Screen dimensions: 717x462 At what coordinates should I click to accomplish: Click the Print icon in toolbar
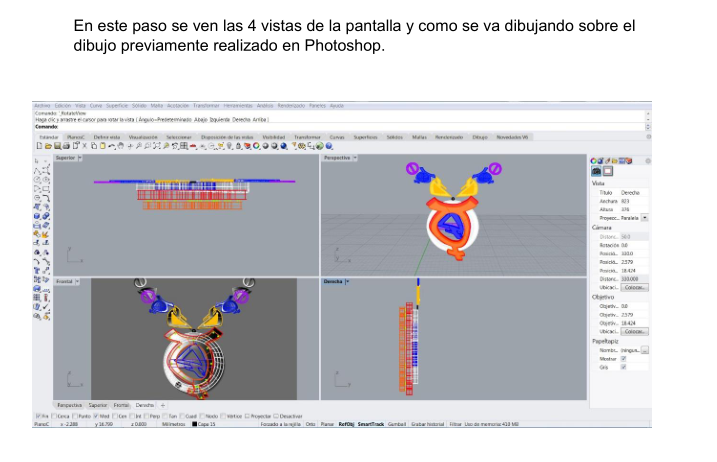tap(66, 146)
